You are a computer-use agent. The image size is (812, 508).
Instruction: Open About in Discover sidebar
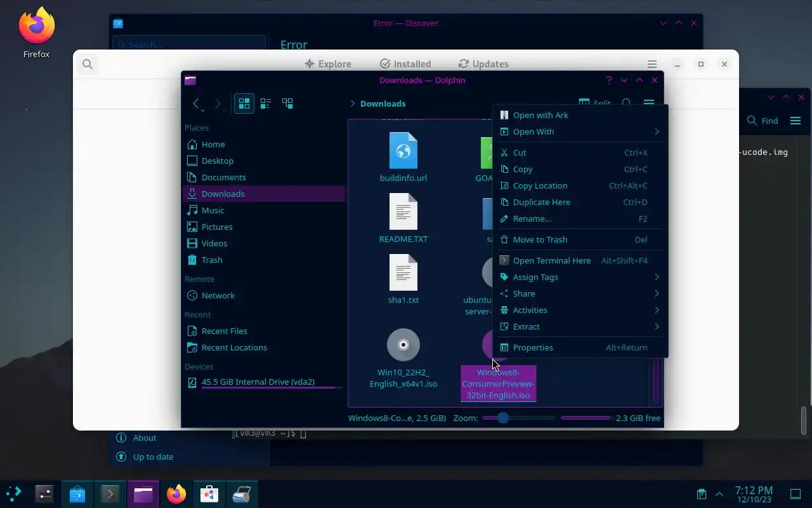[x=136, y=438]
